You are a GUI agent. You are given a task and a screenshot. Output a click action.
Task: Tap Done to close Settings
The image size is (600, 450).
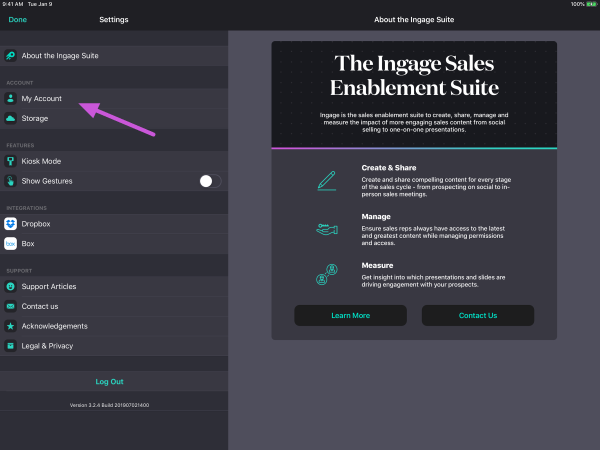(x=18, y=20)
